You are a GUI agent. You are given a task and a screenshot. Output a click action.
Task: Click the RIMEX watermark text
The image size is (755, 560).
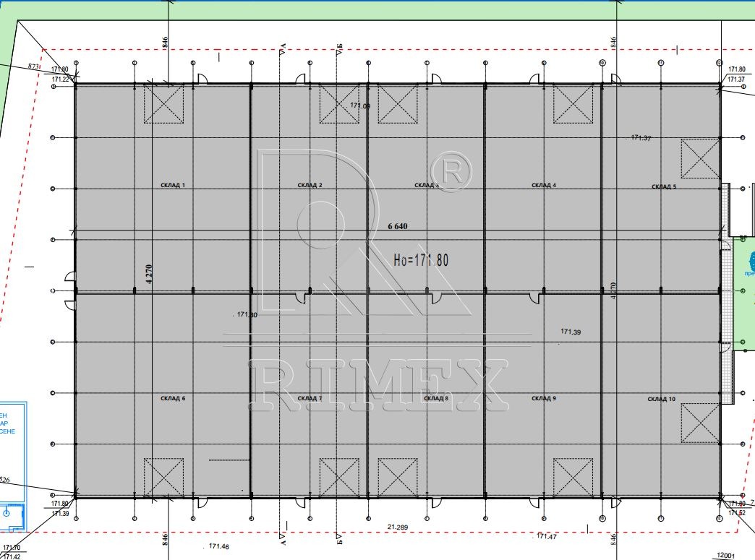click(376, 382)
